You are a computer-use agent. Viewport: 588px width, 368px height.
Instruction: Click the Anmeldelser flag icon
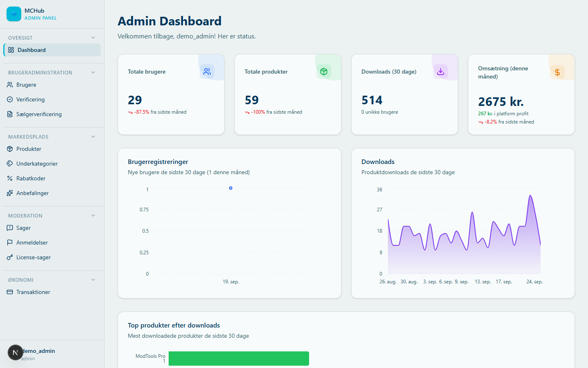click(10, 242)
